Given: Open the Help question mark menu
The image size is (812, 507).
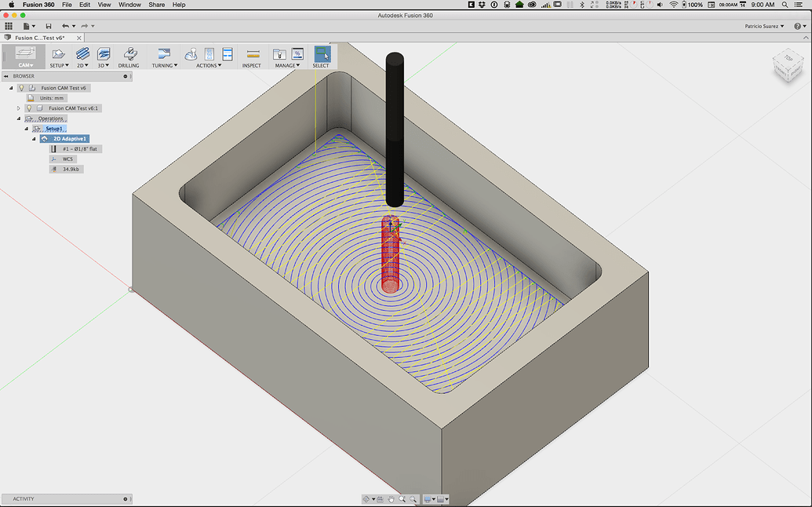Looking at the screenshot, I should (799, 26).
